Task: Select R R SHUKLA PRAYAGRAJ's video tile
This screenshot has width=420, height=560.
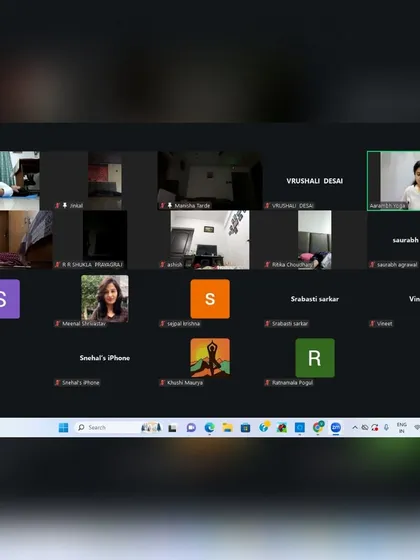Action: click(x=105, y=240)
